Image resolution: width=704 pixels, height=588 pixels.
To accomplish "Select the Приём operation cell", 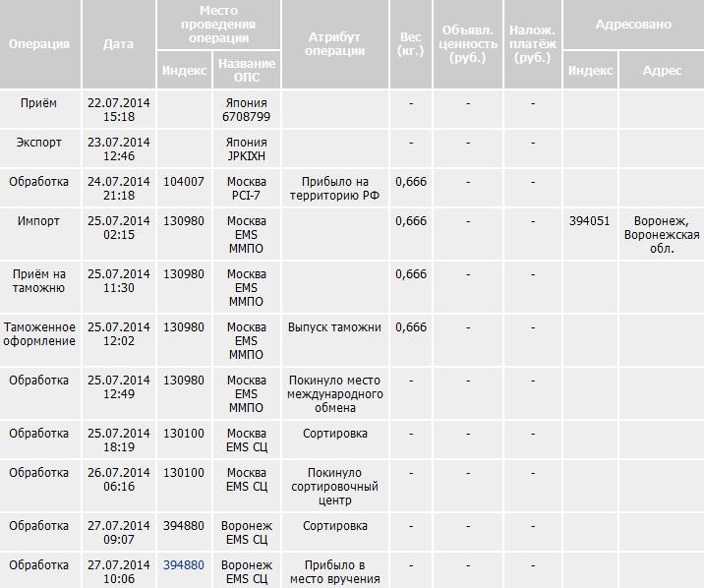I will (40, 109).
